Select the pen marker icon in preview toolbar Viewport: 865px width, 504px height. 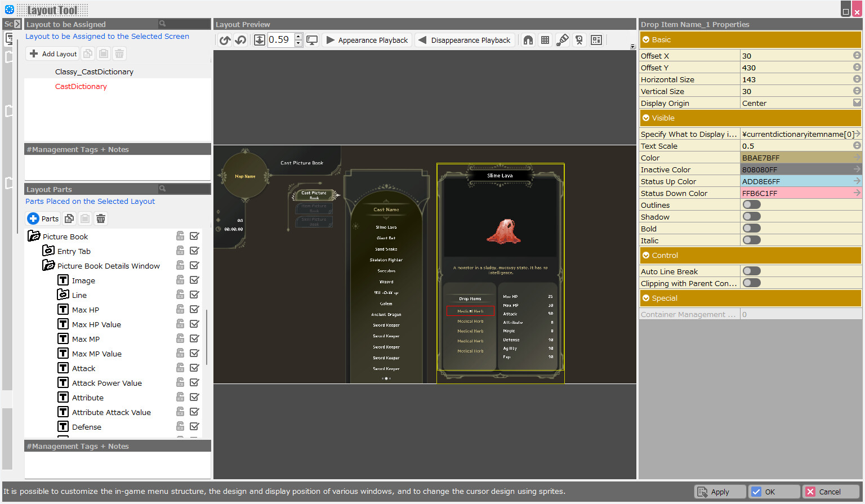tap(563, 40)
